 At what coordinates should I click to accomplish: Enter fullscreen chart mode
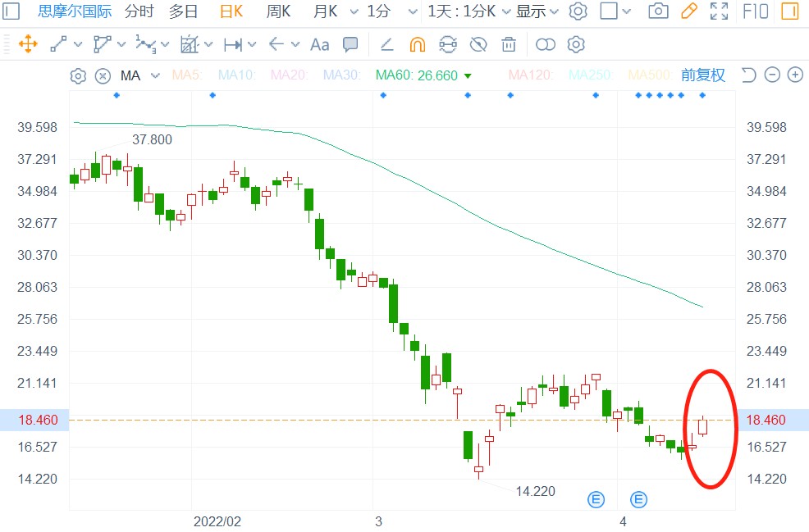click(720, 11)
